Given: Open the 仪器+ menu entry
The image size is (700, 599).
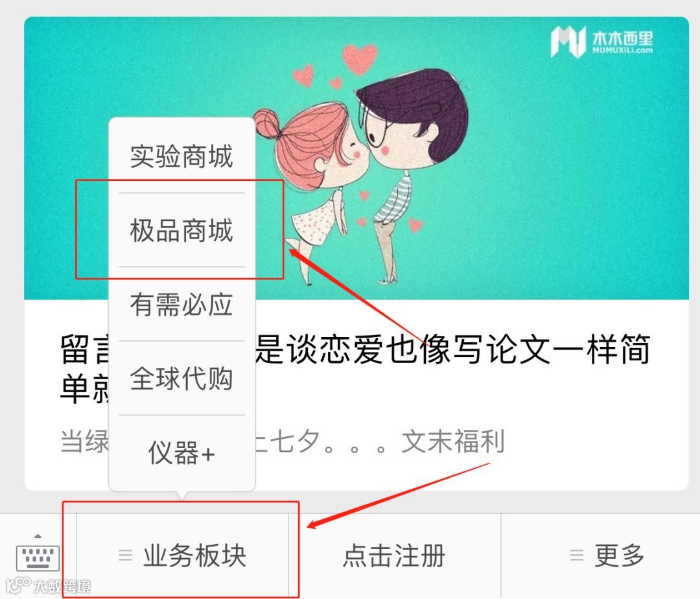Looking at the screenshot, I should [x=181, y=452].
